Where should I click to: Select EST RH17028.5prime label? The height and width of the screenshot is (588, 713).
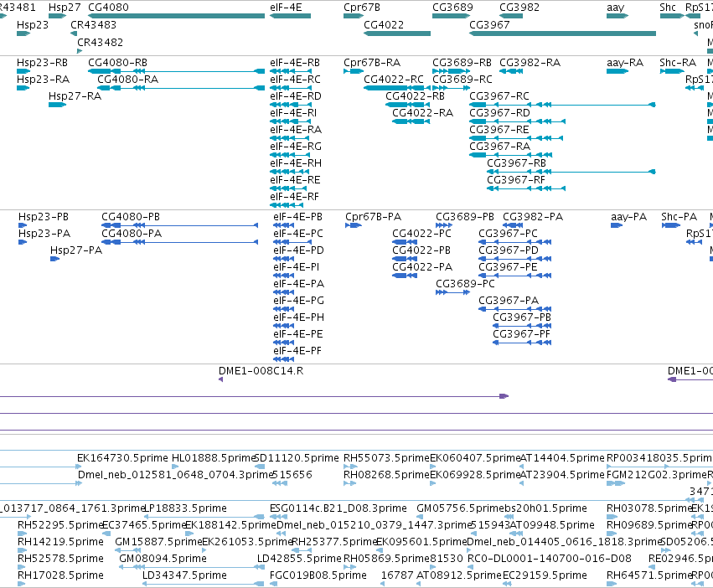[60, 575]
